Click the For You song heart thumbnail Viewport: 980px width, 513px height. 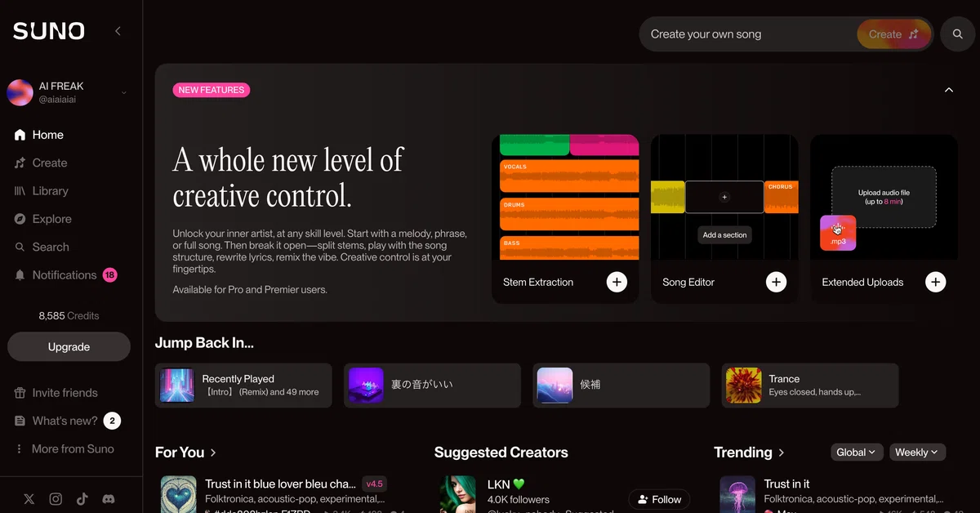(178, 495)
